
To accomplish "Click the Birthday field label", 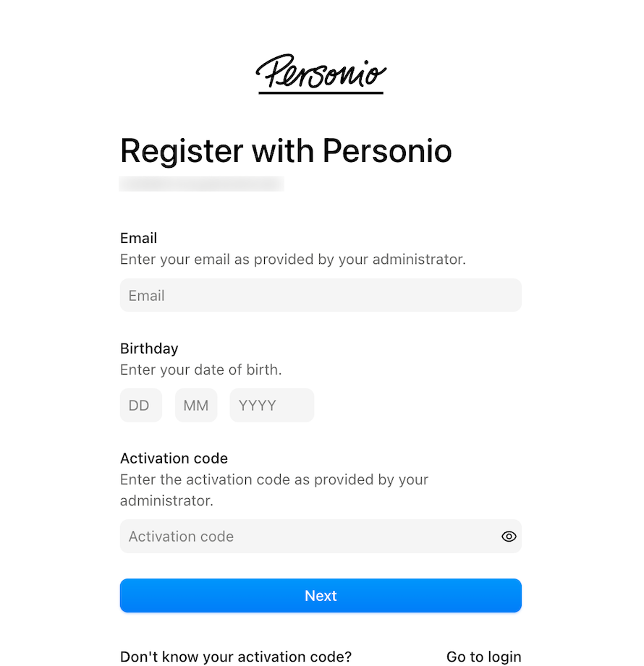I will (149, 349).
